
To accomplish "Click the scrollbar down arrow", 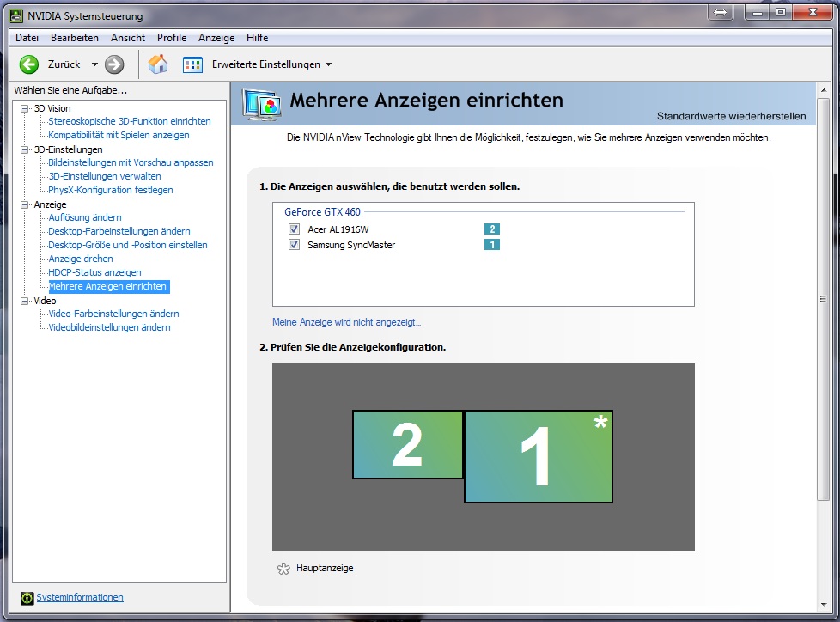I will pos(824,606).
